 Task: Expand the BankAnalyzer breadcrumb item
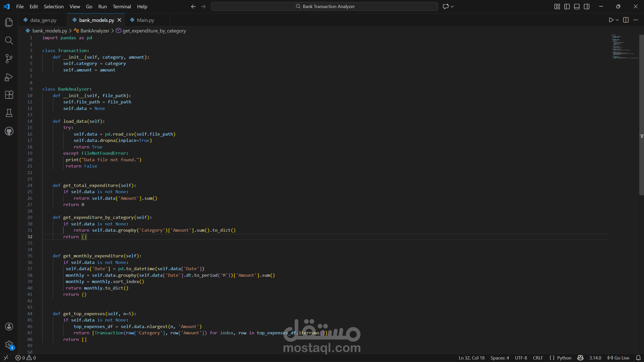tap(95, 31)
